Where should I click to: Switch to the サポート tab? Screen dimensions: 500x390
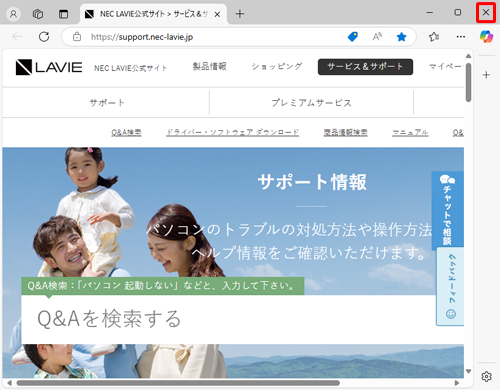[x=106, y=103]
